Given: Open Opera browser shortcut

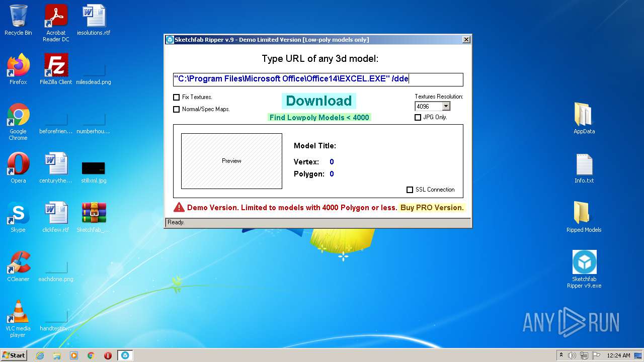Looking at the screenshot, I should pyautogui.click(x=18, y=168).
